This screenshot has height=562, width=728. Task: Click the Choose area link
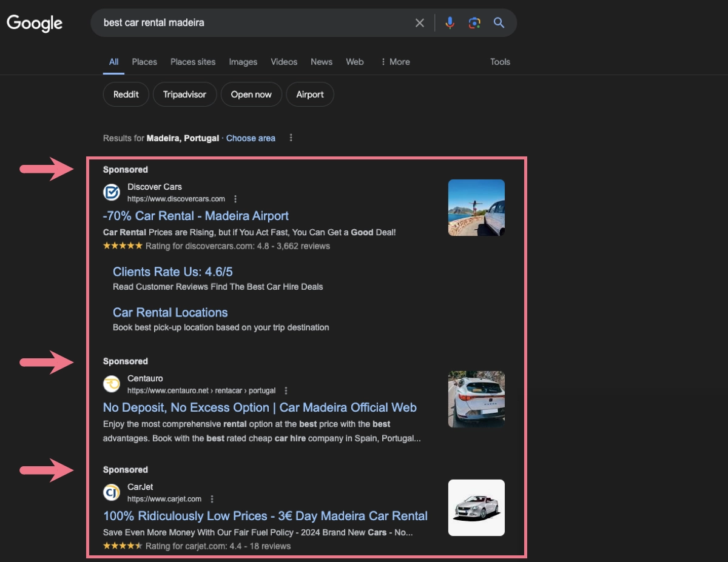point(251,138)
